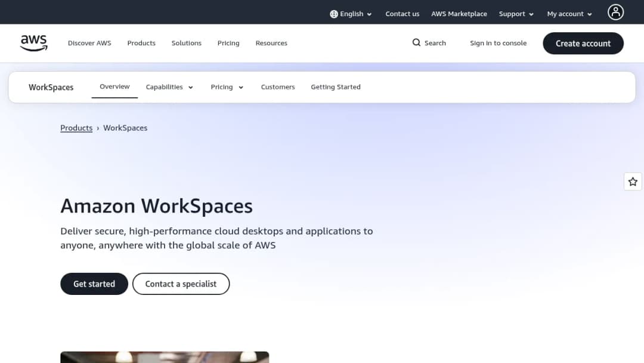The width and height of the screenshot is (644, 363).
Task: Go to the Customers tab
Action: 278,87
